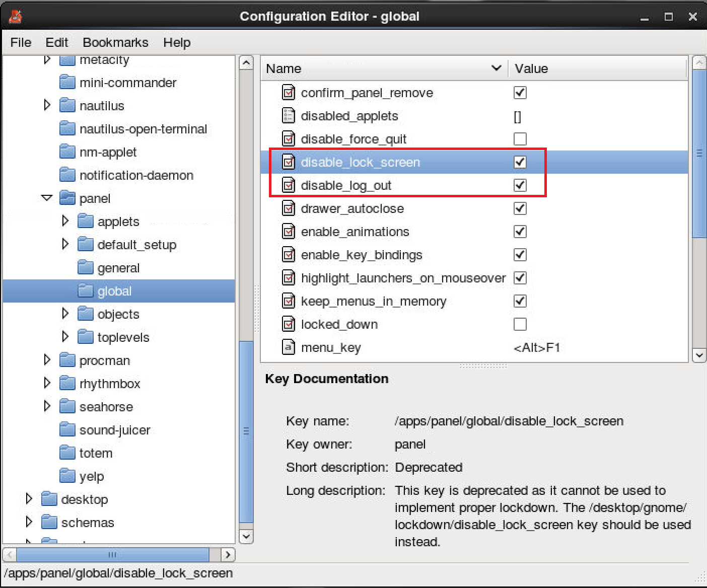The image size is (707, 588).
Task: Click the global folder icon
Action: click(x=86, y=290)
